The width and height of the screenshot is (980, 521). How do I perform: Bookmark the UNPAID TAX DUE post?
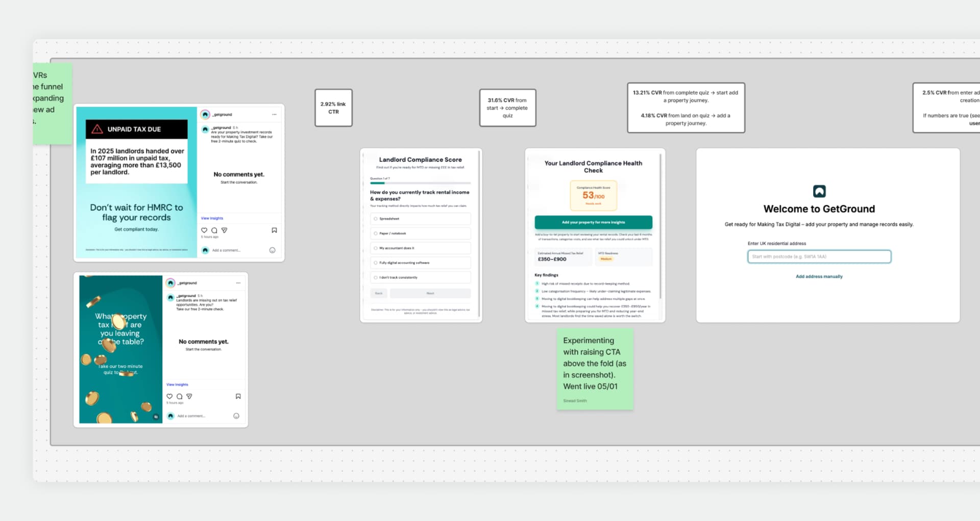[x=274, y=230]
